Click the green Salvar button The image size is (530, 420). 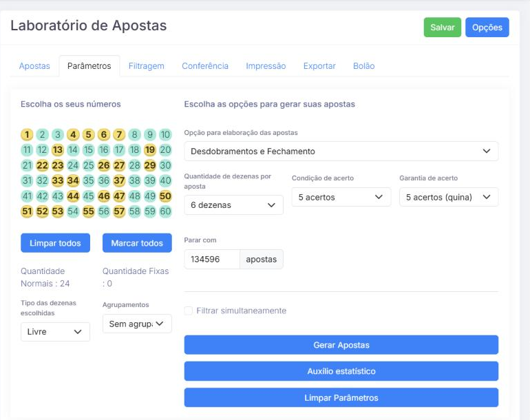pyautogui.click(x=442, y=28)
